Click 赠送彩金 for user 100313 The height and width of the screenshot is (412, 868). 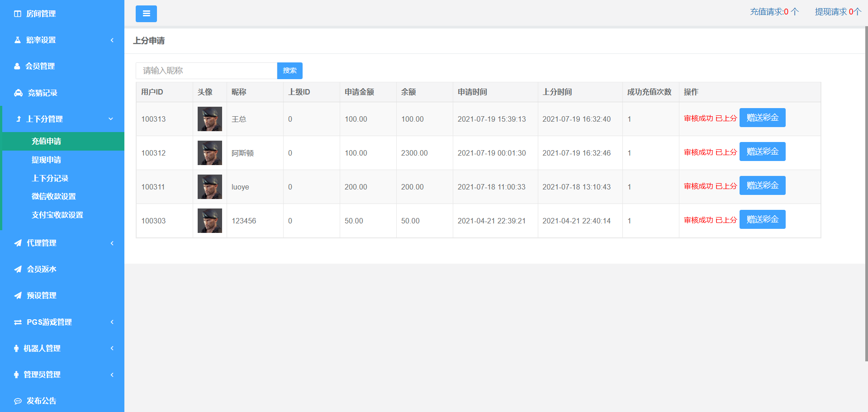pos(762,118)
